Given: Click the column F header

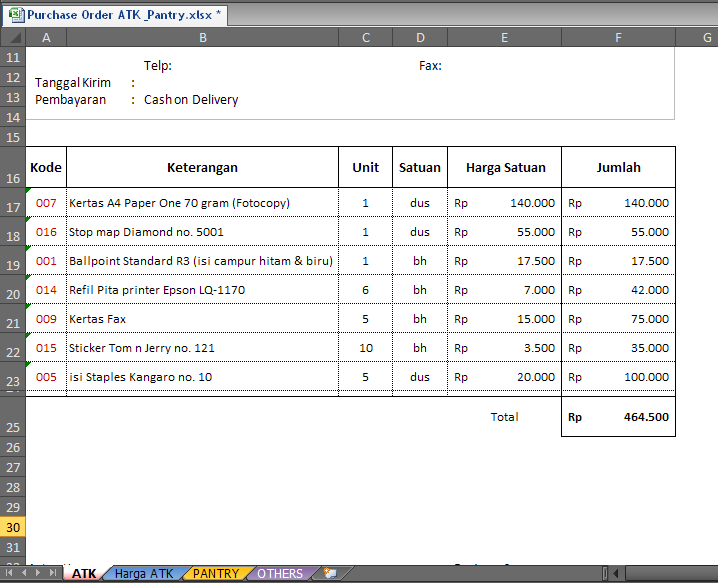Looking at the screenshot, I should click(618, 37).
